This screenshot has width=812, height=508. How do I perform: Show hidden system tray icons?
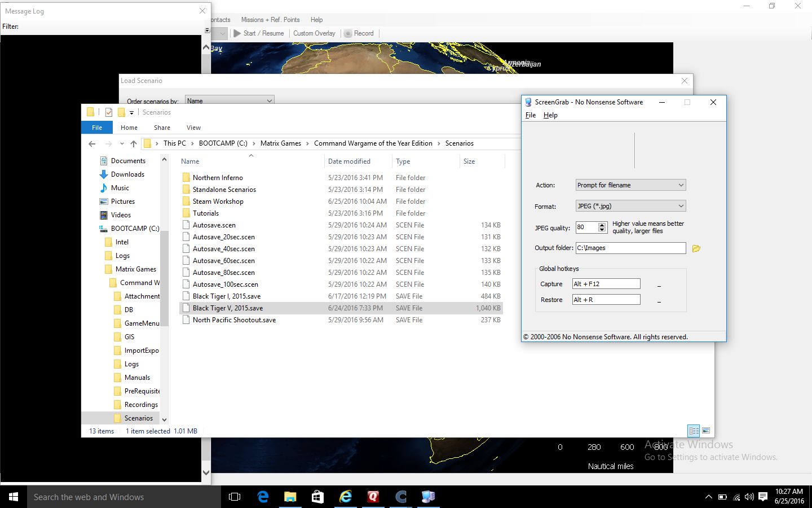[708, 497]
